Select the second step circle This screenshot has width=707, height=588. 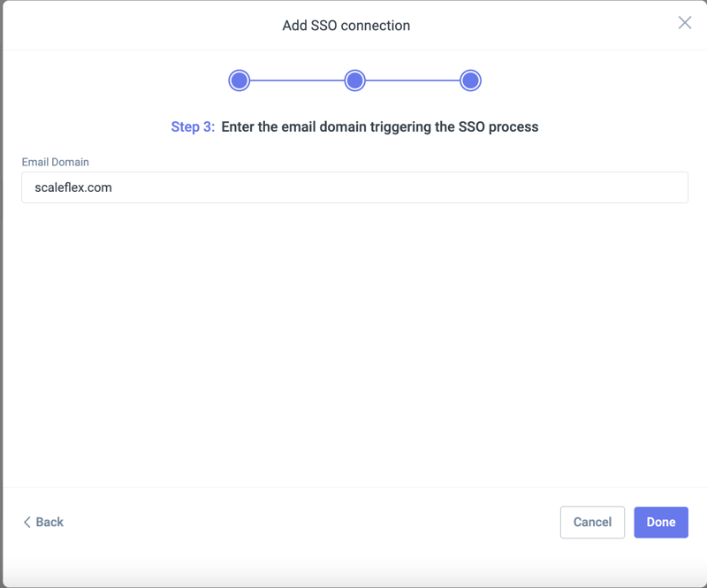pos(354,80)
